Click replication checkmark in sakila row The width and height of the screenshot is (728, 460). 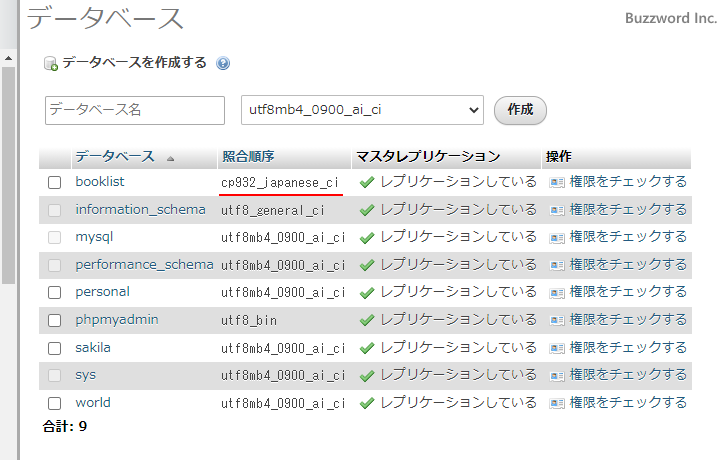[367, 348]
